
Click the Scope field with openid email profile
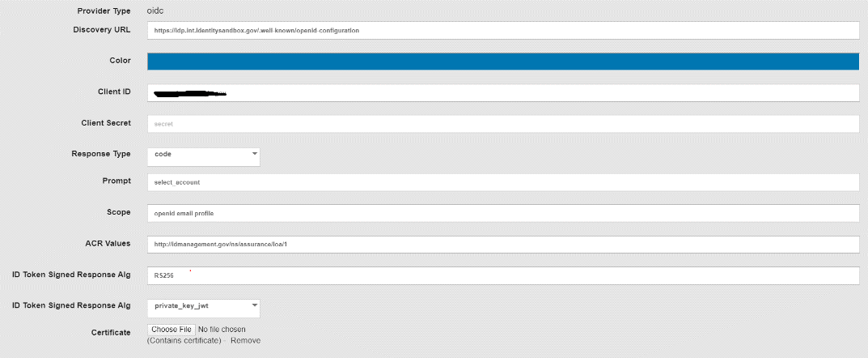502,213
